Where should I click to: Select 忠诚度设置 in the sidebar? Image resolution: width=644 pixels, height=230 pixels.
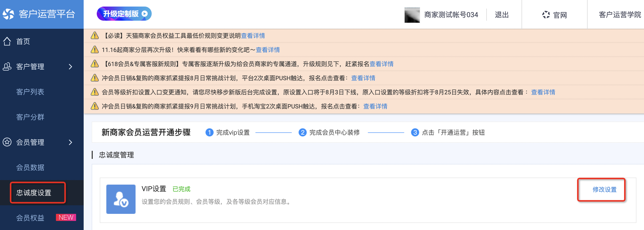tap(34, 193)
